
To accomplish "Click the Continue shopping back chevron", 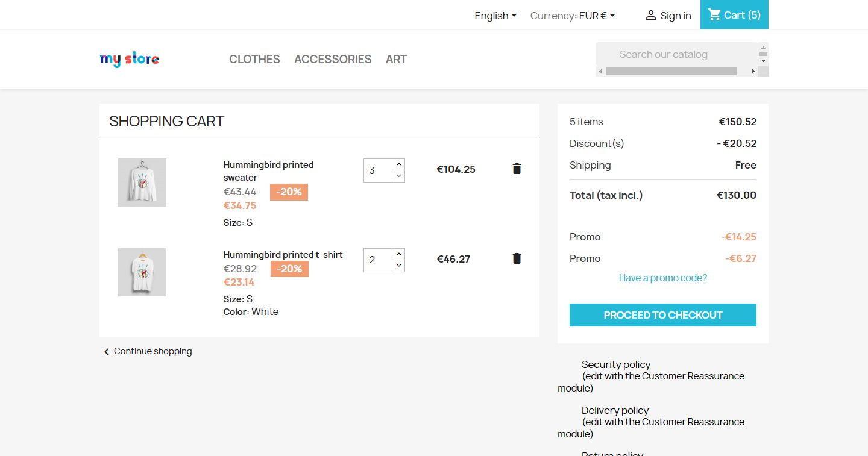I will click(x=107, y=352).
